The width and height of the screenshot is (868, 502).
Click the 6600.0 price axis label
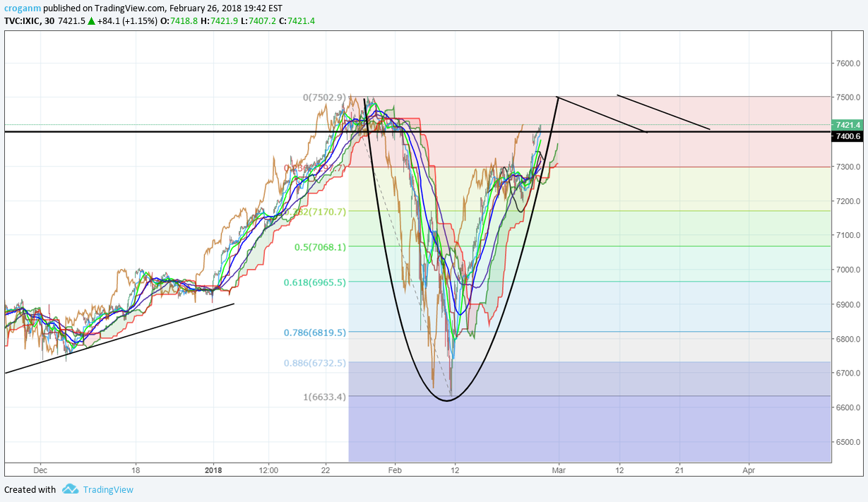point(848,407)
